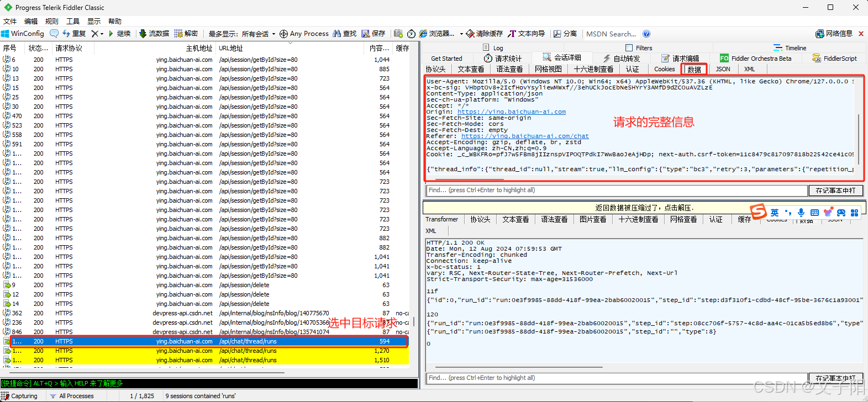Toggle Sogou punctuation mode icon
Viewport: 868px width, 402px height.
point(788,213)
